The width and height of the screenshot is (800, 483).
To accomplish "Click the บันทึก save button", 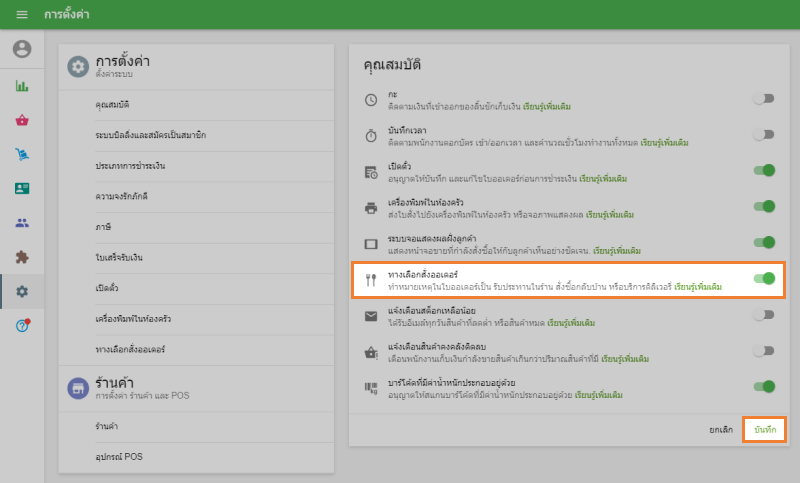I will pos(765,429).
